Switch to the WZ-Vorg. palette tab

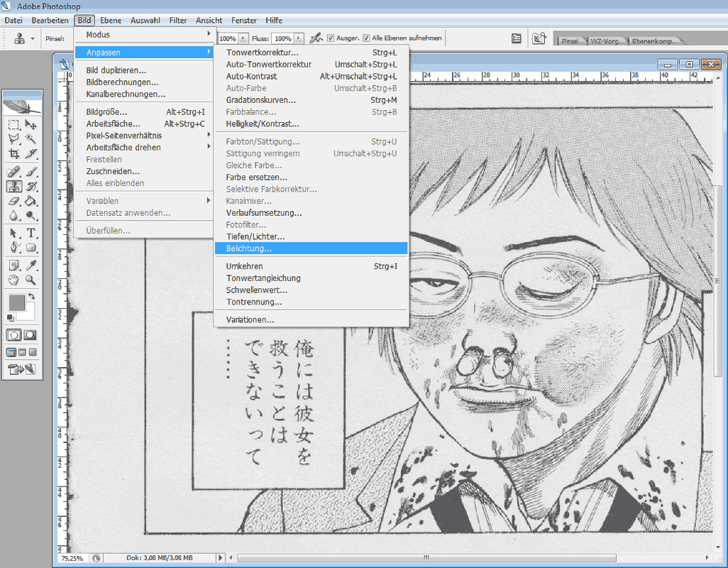605,41
